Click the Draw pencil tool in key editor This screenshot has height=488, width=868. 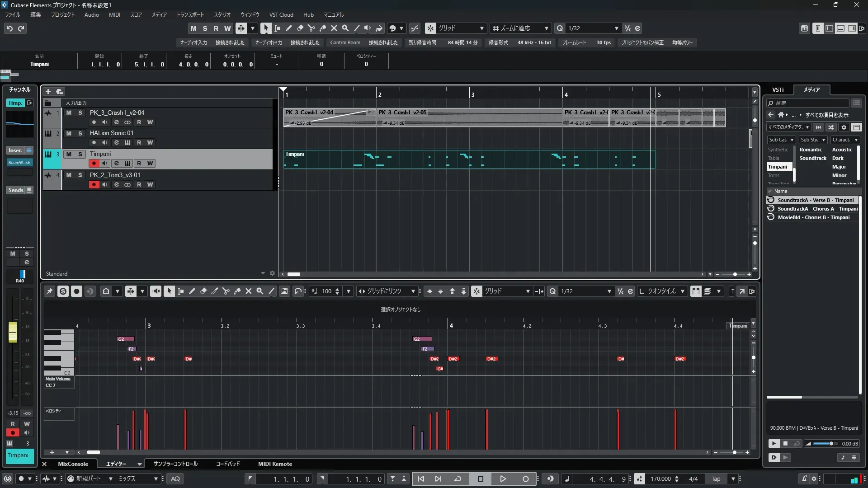(x=192, y=291)
